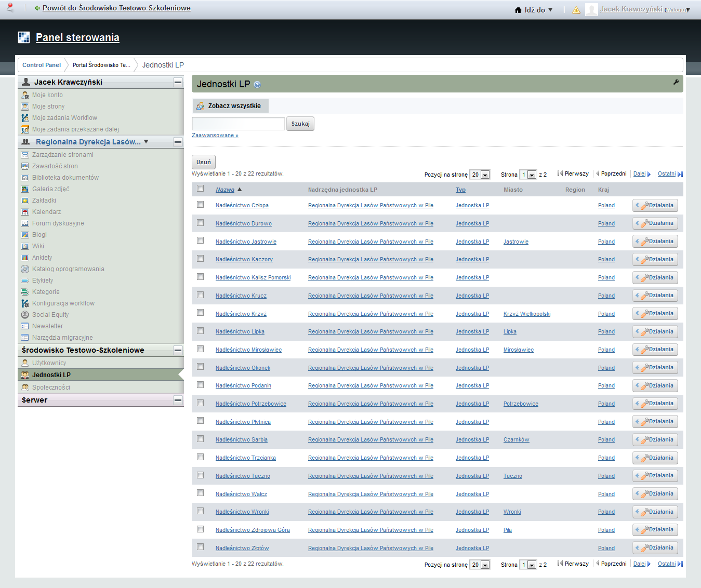The width and height of the screenshot is (701, 588).
Task: Sort by the Nazwa column header
Action: click(x=225, y=190)
